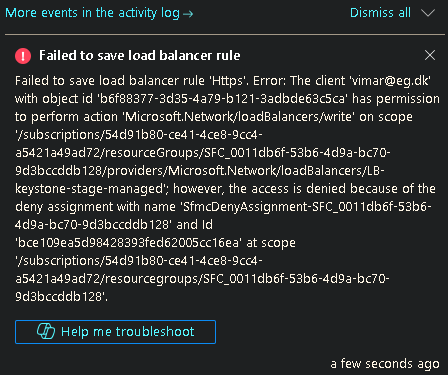The width and height of the screenshot is (448, 375).
Task: Click the arrow icon beside activity log link
Action: 188,14
